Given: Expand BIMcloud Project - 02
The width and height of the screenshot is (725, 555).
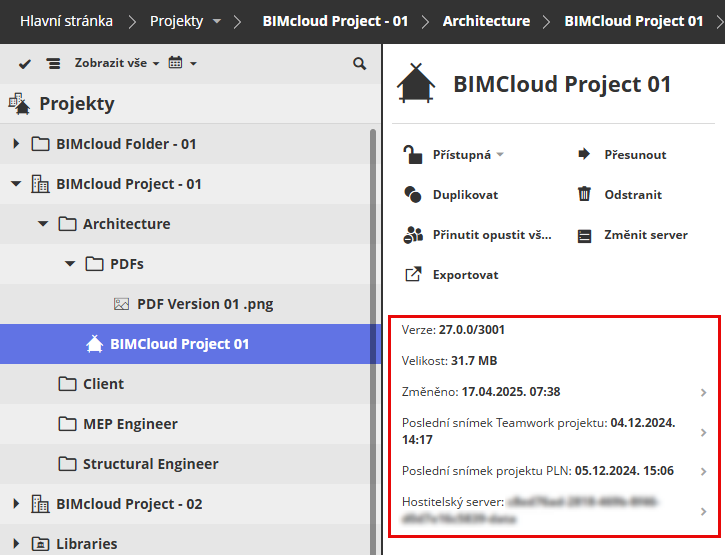Looking at the screenshot, I should pos(16,504).
